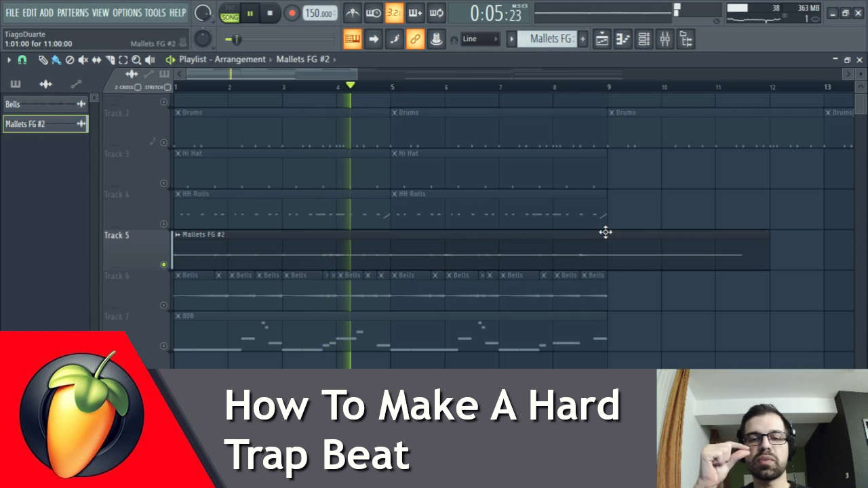Select the mute tool icon
868x488 pixels.
[83, 60]
